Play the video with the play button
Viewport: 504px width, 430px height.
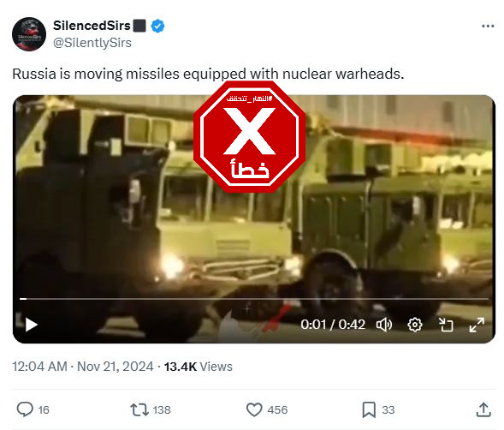31,325
